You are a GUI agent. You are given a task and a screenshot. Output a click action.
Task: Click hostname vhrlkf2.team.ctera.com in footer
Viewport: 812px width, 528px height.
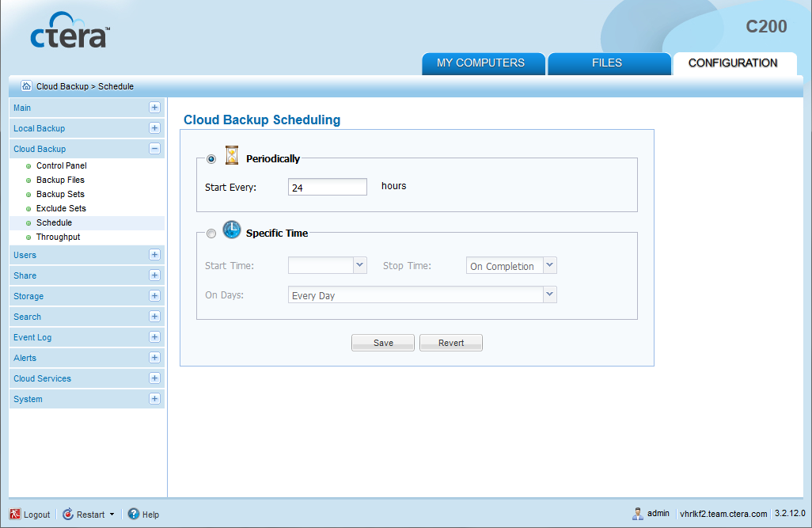pyautogui.click(x=723, y=514)
